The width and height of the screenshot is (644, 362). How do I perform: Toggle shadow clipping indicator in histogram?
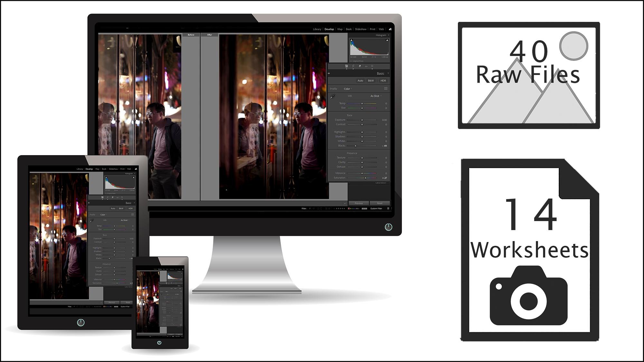352,41
